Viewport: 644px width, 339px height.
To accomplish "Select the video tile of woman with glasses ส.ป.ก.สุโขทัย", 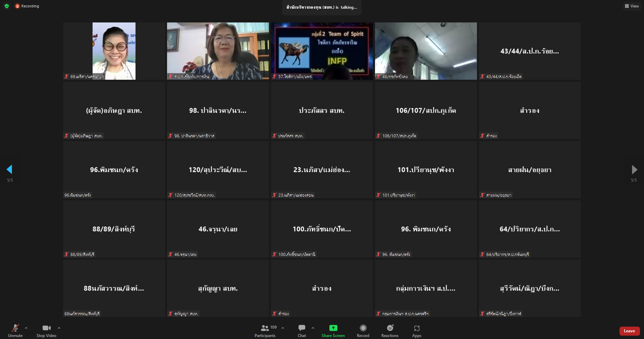I will [x=218, y=51].
